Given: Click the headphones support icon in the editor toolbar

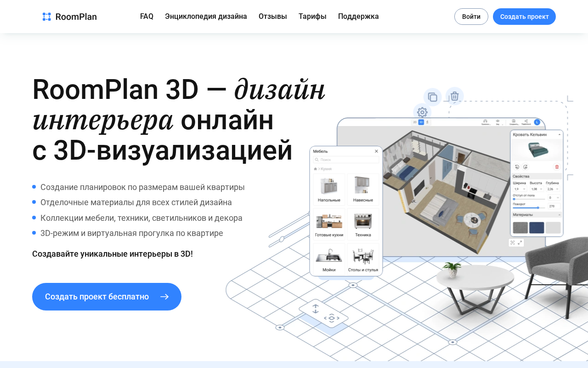Looking at the screenshot, I should 486,121.
